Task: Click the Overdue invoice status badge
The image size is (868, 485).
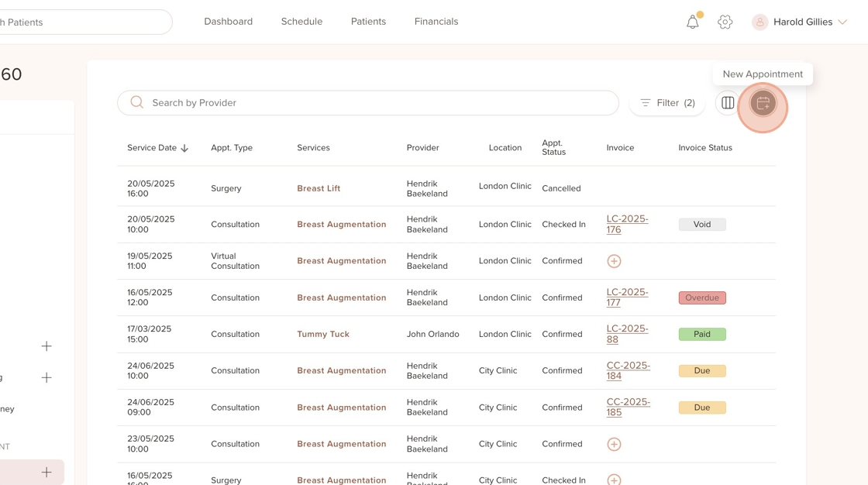Action: click(702, 298)
